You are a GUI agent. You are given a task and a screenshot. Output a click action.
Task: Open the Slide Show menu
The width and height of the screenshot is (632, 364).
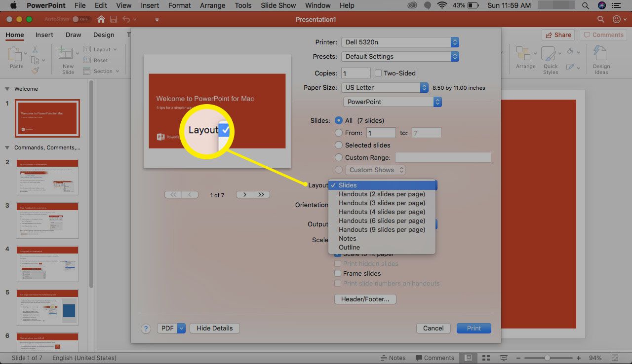(x=279, y=5)
